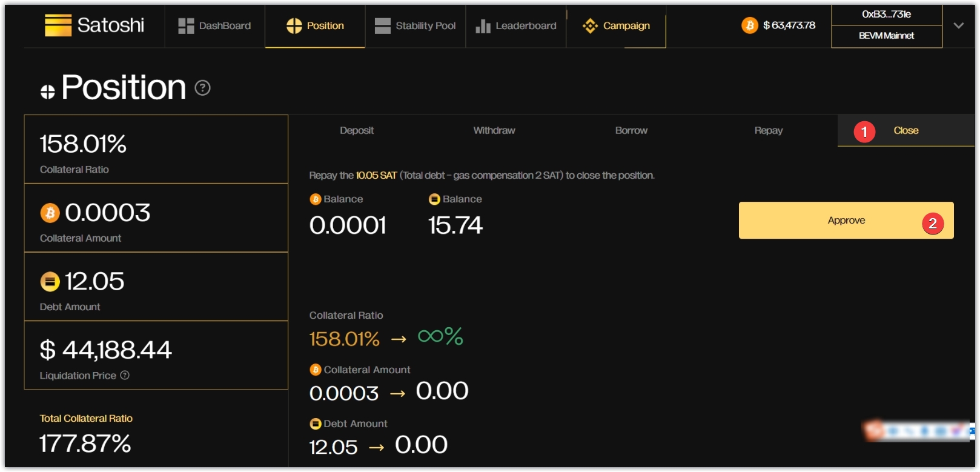Click the Campaign diamond icon

[590, 26]
